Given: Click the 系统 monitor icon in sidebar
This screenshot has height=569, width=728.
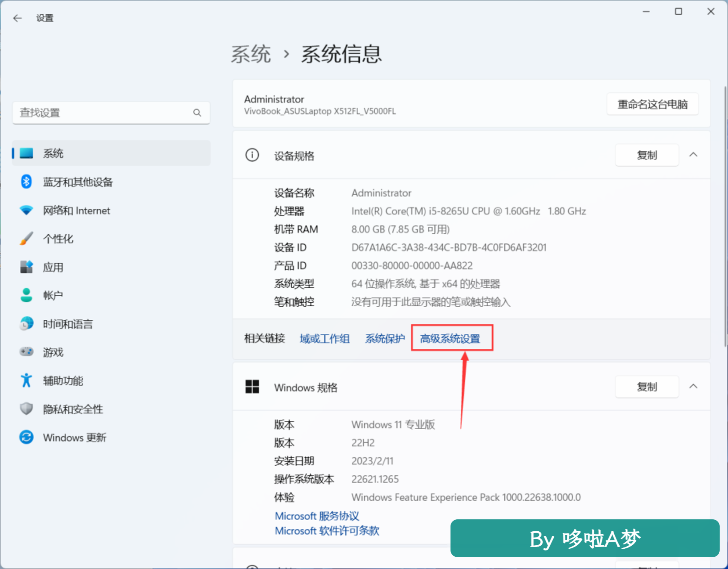Looking at the screenshot, I should pyautogui.click(x=26, y=153).
